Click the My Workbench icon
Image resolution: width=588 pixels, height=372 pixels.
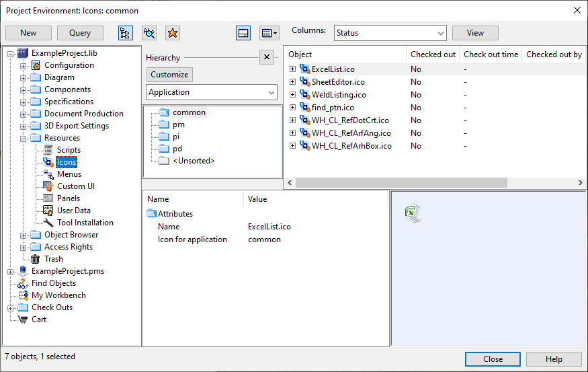click(x=22, y=295)
